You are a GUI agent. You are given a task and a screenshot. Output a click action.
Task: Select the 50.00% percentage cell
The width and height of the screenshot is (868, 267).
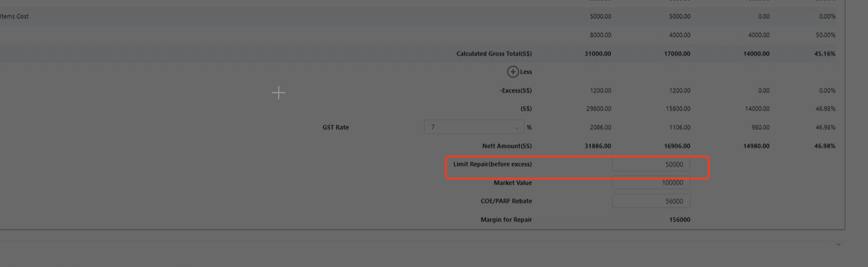825,35
